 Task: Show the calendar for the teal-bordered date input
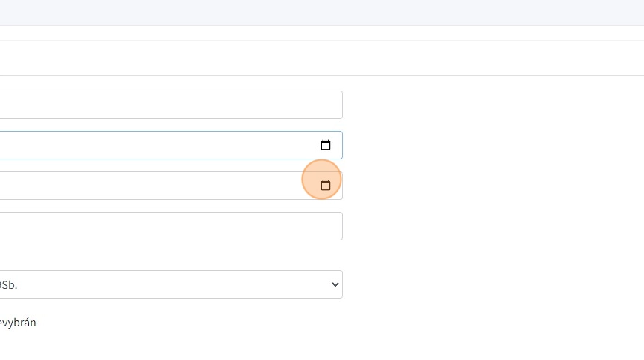(x=326, y=145)
